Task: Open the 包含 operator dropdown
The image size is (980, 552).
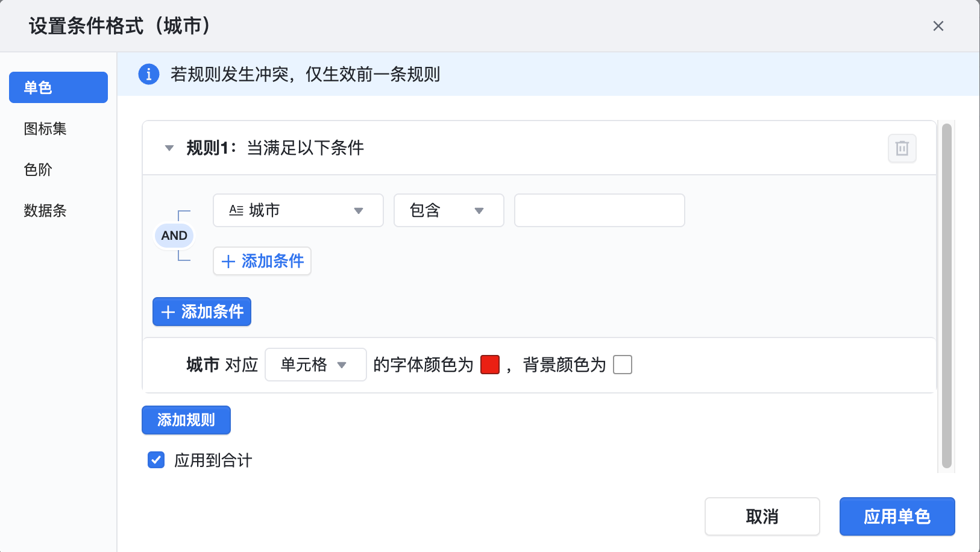Action: (x=448, y=210)
